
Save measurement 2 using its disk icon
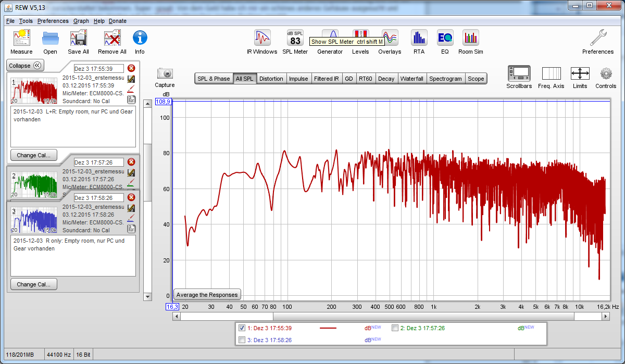(131, 172)
